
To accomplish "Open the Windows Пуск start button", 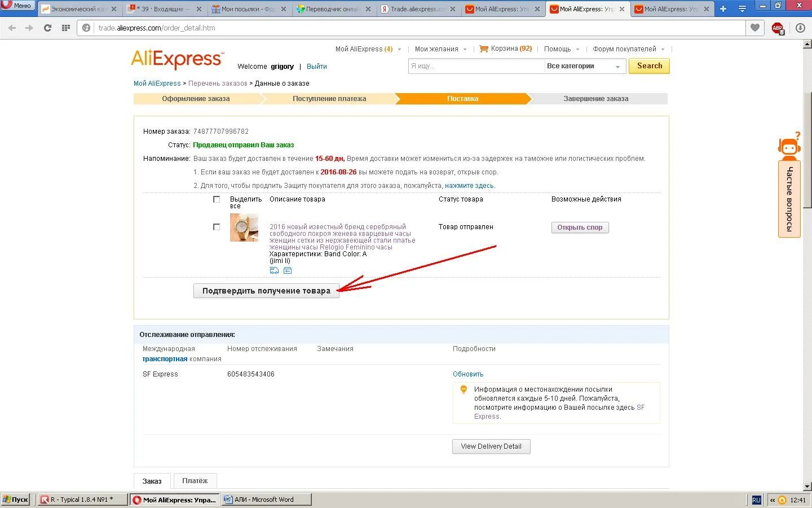I will (x=15, y=500).
